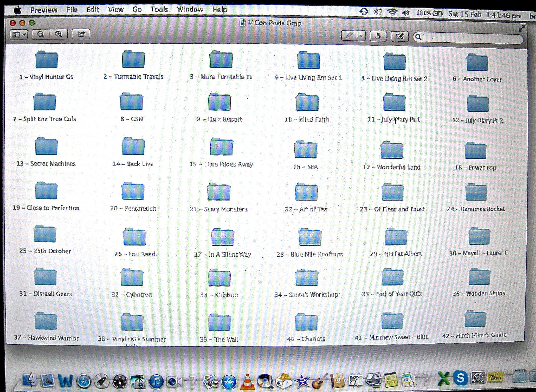
Task: Open the highlight color dropdown arrow
Action: (x=361, y=36)
